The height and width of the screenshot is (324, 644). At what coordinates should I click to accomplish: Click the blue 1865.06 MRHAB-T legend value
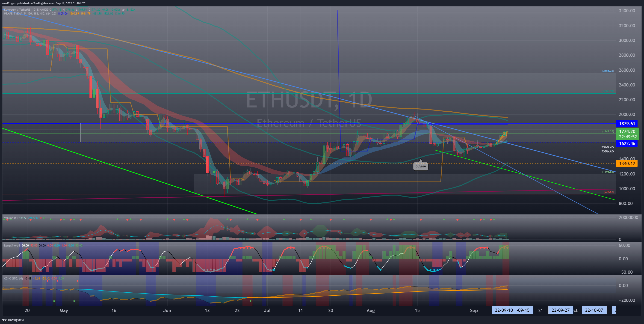63,14
